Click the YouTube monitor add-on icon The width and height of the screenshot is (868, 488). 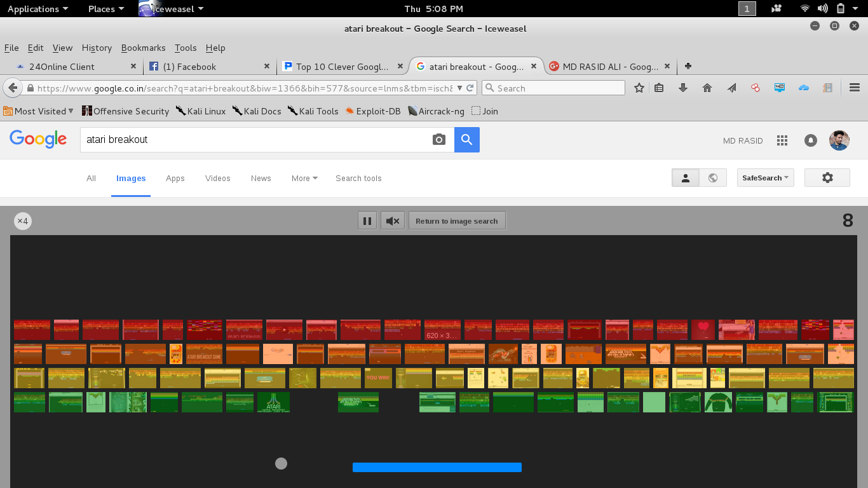(780, 88)
